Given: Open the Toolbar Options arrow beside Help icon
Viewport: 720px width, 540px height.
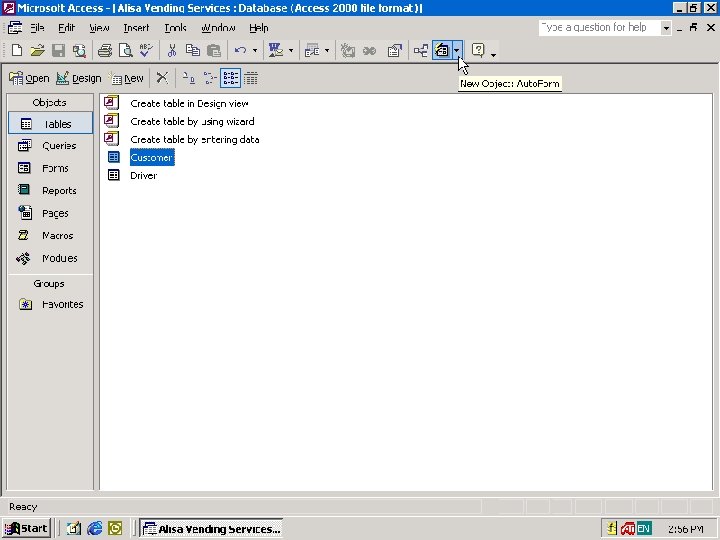Looking at the screenshot, I should [493, 54].
